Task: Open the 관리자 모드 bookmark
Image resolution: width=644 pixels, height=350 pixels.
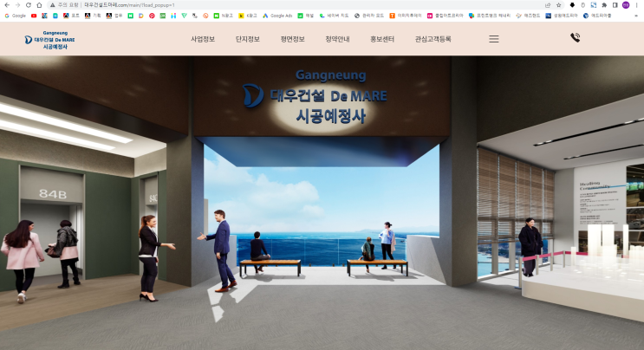Action: [369, 16]
